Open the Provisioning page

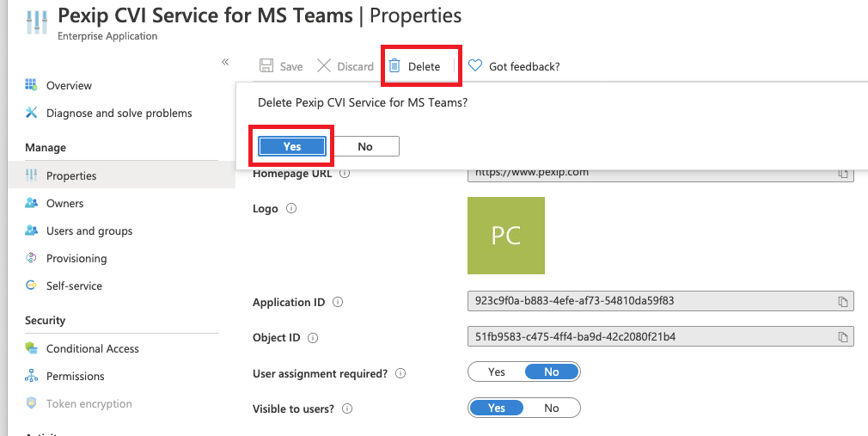click(76, 258)
